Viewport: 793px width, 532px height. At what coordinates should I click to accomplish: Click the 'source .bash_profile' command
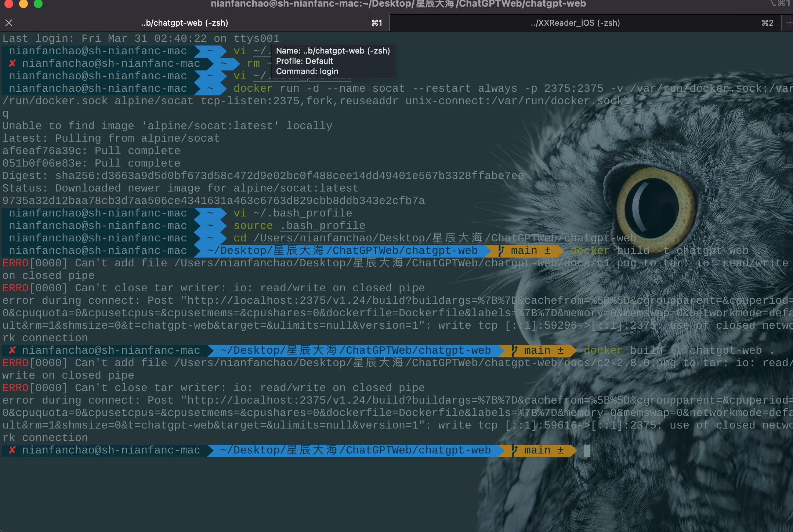point(299,226)
